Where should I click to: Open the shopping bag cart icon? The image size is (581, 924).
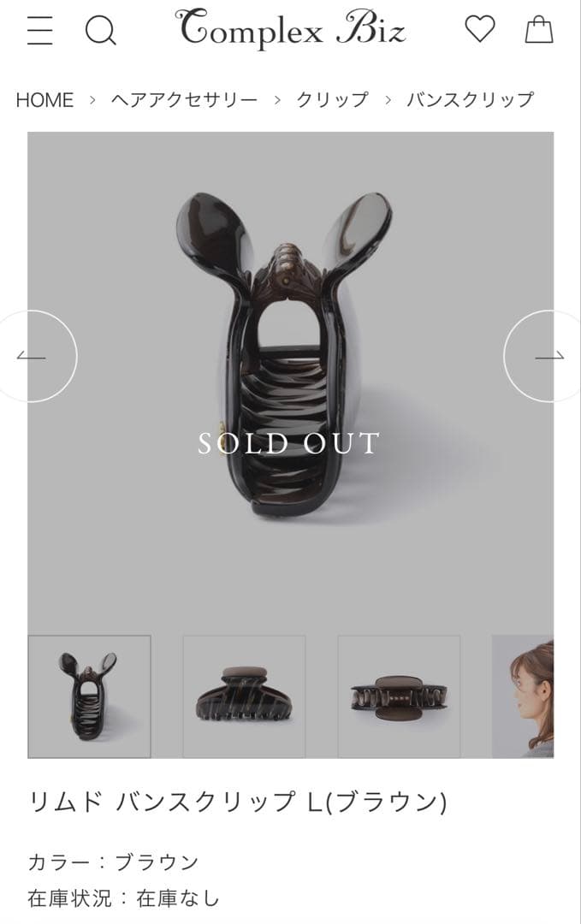[539, 29]
